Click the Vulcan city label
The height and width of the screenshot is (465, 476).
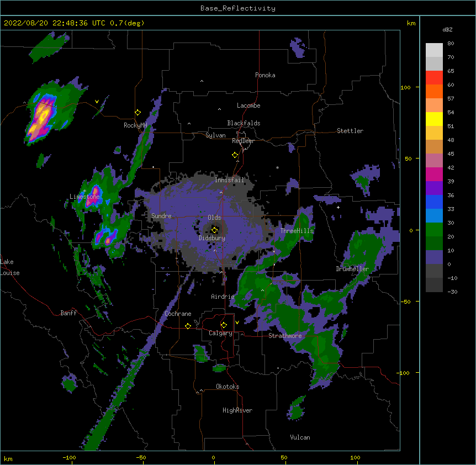pyautogui.click(x=300, y=437)
